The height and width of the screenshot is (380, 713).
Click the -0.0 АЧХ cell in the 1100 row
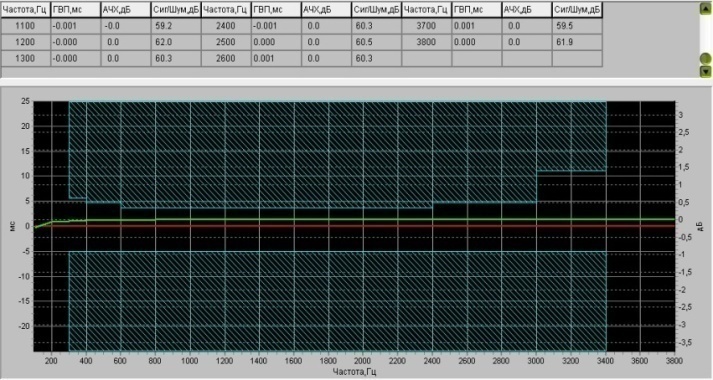pyautogui.click(x=126, y=26)
